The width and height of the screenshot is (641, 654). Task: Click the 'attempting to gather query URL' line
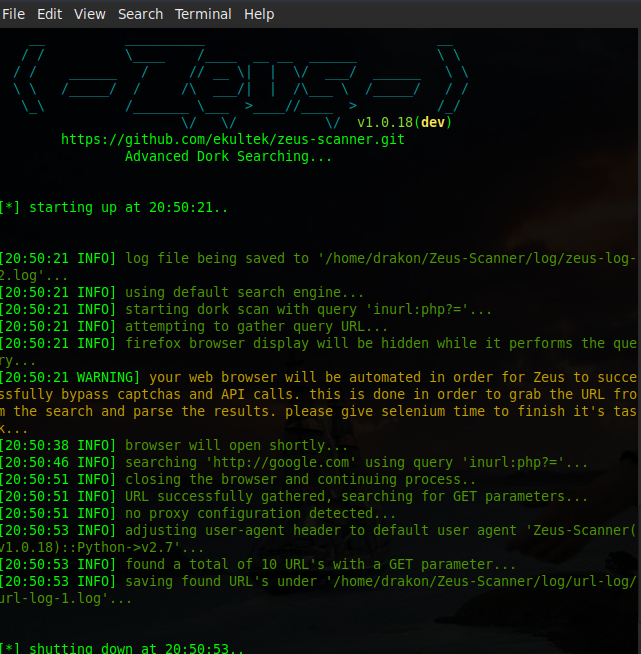tap(257, 327)
